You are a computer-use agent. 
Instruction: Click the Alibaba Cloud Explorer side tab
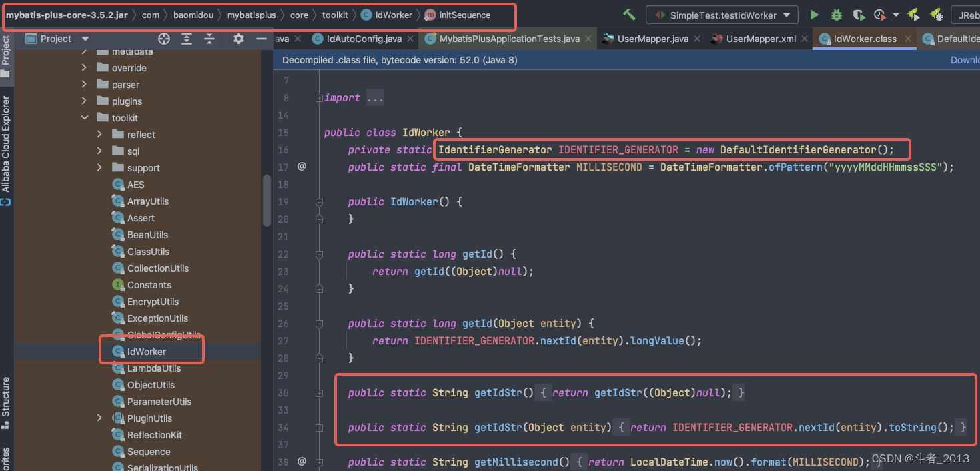pyautogui.click(x=6, y=144)
